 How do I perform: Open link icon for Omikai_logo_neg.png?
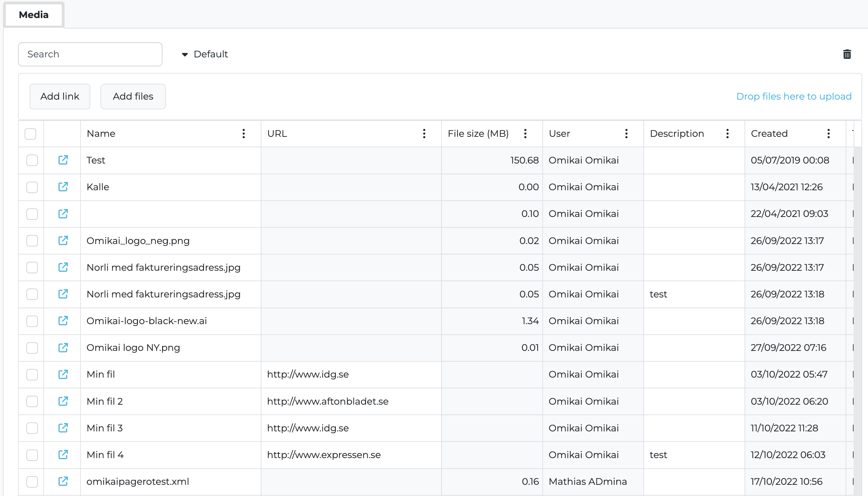pos(63,240)
